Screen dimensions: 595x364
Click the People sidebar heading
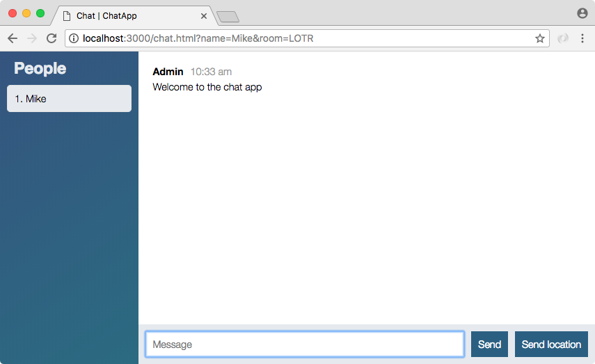(x=40, y=68)
